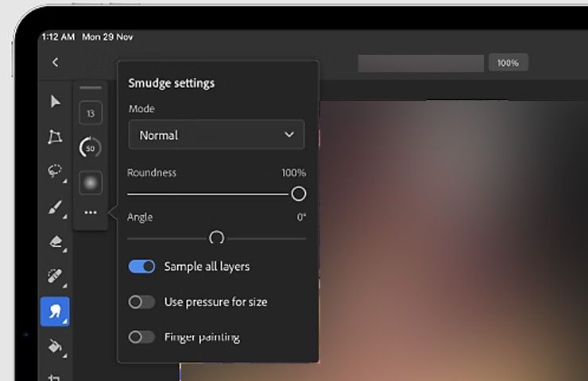
Task: Click the three dots more settings button
Action: (91, 213)
